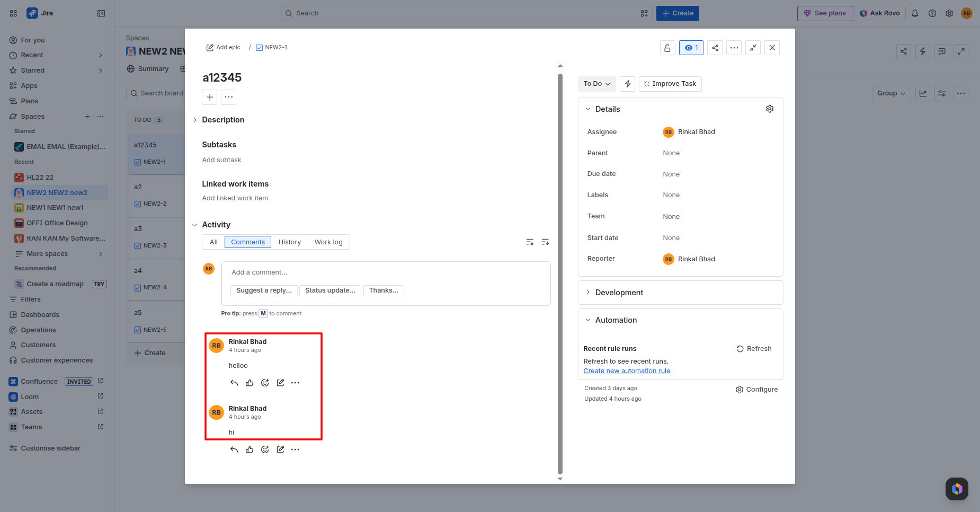Click the activity sort order icon

coord(545,242)
